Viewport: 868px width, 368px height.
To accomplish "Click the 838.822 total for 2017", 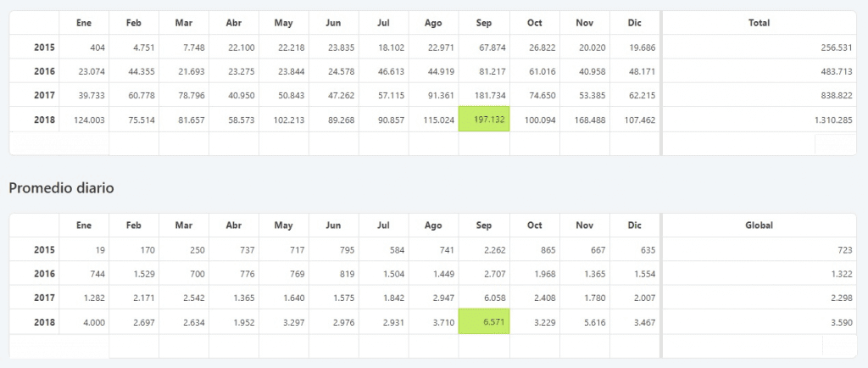I will click(x=834, y=96).
